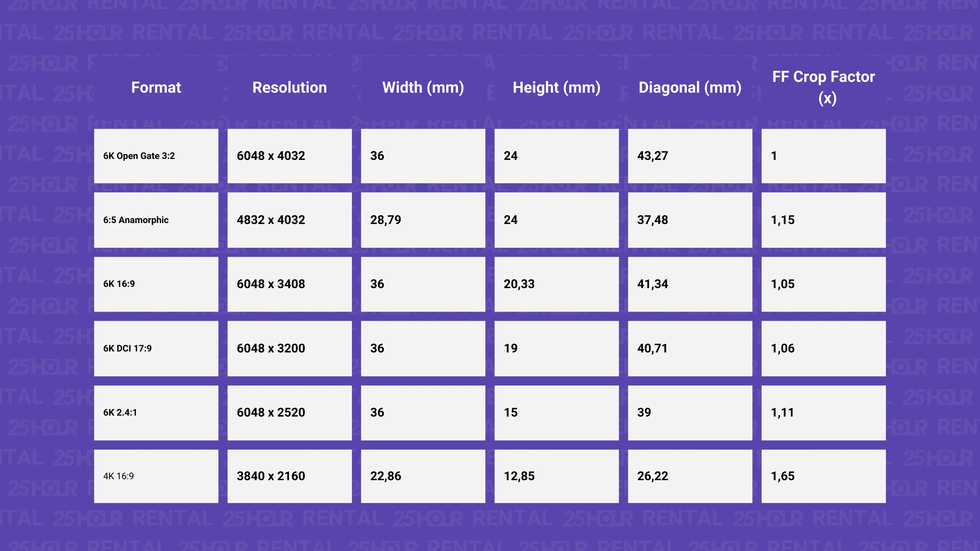
Task: Click the Resolution column header
Action: [x=289, y=87]
